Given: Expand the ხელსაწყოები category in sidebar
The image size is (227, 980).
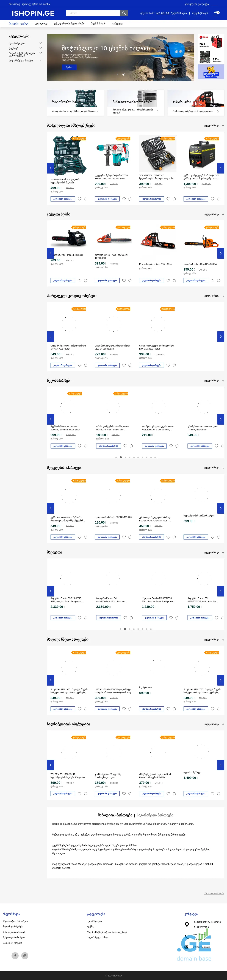Looking at the screenshot, I should click(40, 43).
